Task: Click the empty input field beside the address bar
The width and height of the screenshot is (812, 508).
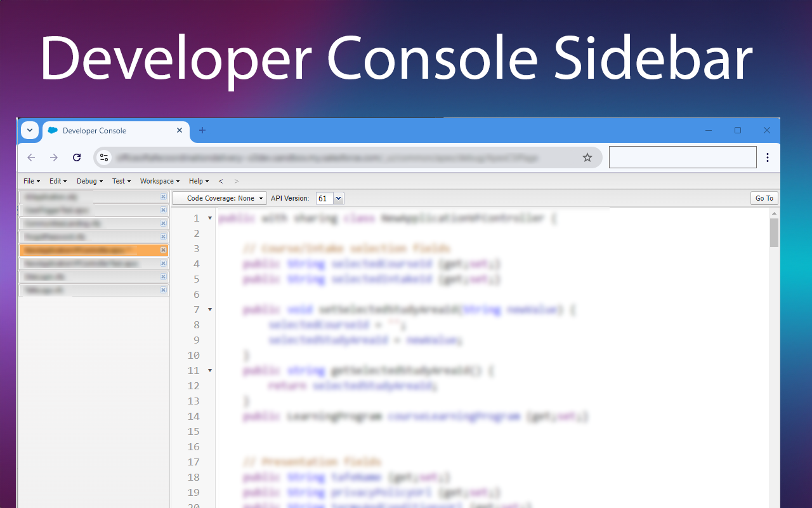Action: point(683,157)
